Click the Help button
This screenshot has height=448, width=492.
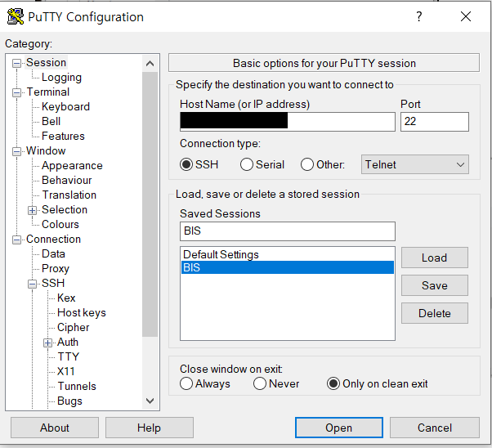pyautogui.click(x=150, y=428)
